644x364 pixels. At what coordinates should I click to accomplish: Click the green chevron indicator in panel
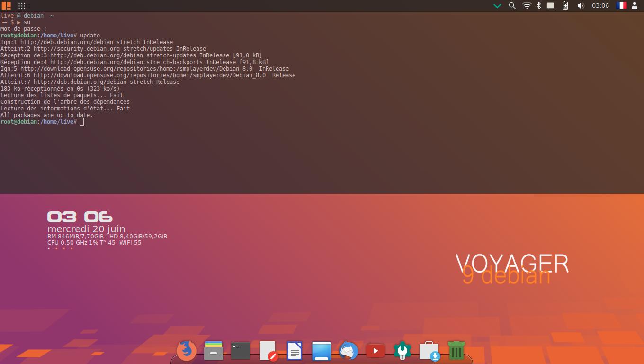tap(497, 6)
